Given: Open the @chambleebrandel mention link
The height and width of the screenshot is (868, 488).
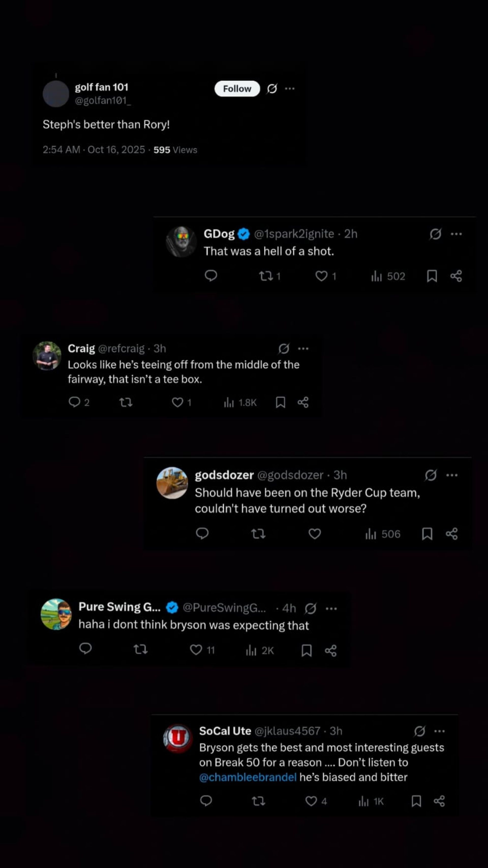Looking at the screenshot, I should pos(248,777).
